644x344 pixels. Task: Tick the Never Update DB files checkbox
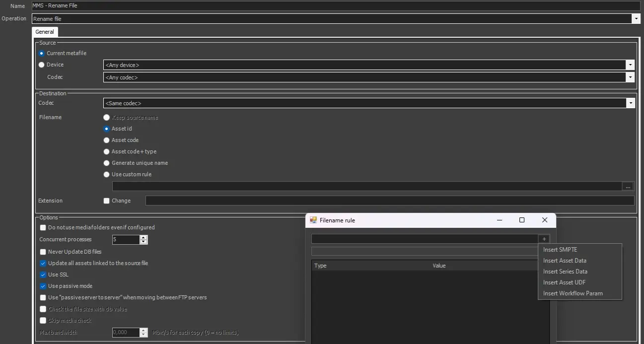tap(43, 252)
